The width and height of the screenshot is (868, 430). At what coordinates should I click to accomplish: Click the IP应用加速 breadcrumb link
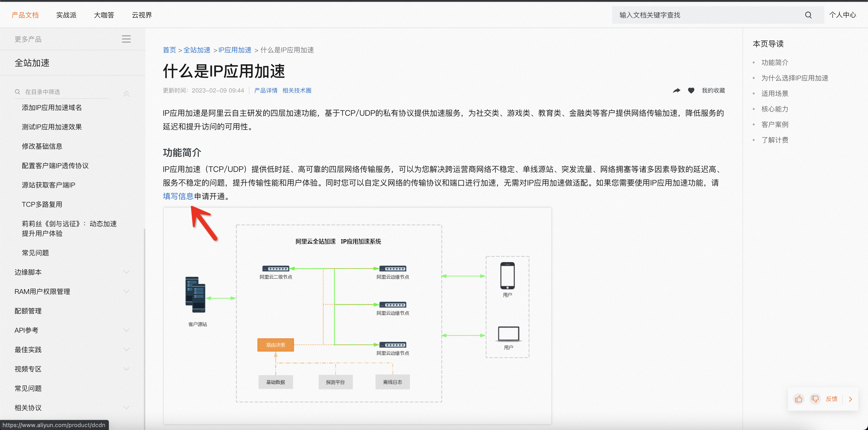[235, 50]
